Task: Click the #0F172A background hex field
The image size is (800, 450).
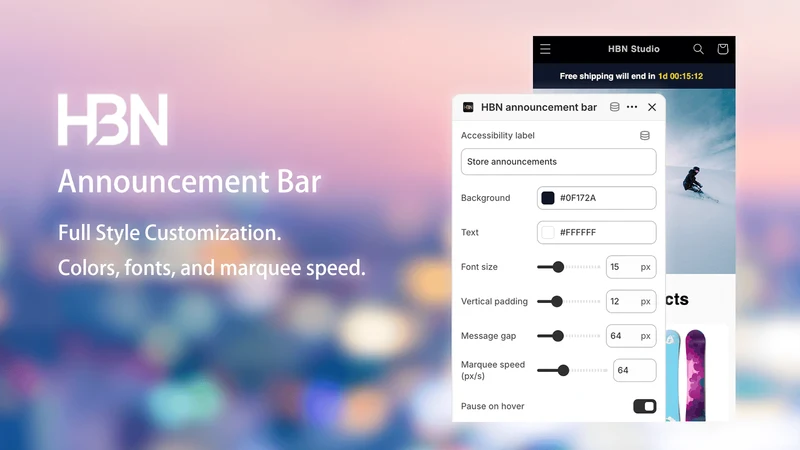Action: [x=596, y=198]
